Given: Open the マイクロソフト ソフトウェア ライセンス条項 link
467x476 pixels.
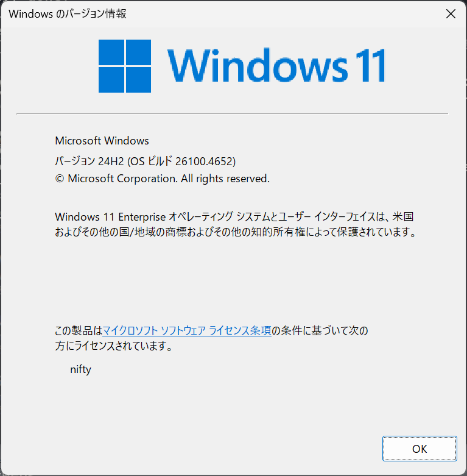Looking at the screenshot, I should 187,330.
